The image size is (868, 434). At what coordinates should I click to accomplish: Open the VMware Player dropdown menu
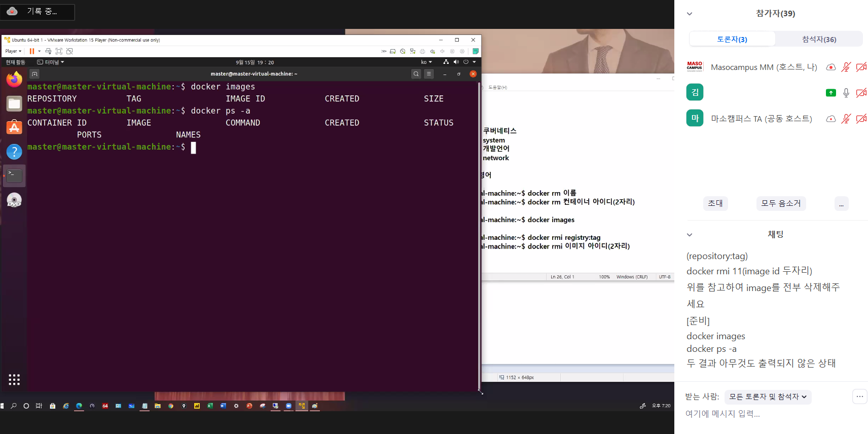click(x=13, y=51)
